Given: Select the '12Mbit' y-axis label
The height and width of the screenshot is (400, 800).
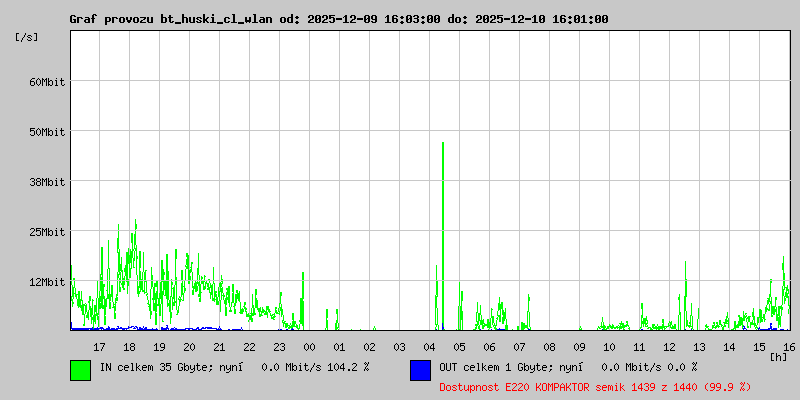Looking at the screenshot, I should 47,282.
